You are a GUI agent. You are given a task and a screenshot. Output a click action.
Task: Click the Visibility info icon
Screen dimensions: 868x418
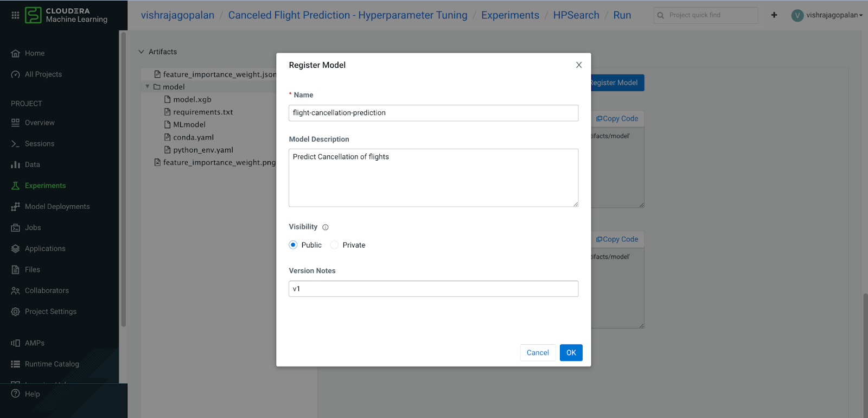point(325,227)
